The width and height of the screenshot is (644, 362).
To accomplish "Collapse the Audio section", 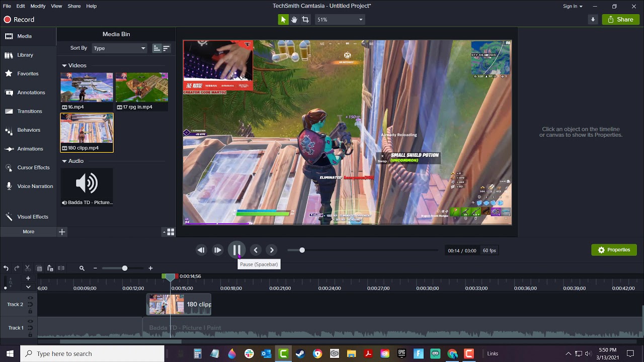I will click(64, 161).
